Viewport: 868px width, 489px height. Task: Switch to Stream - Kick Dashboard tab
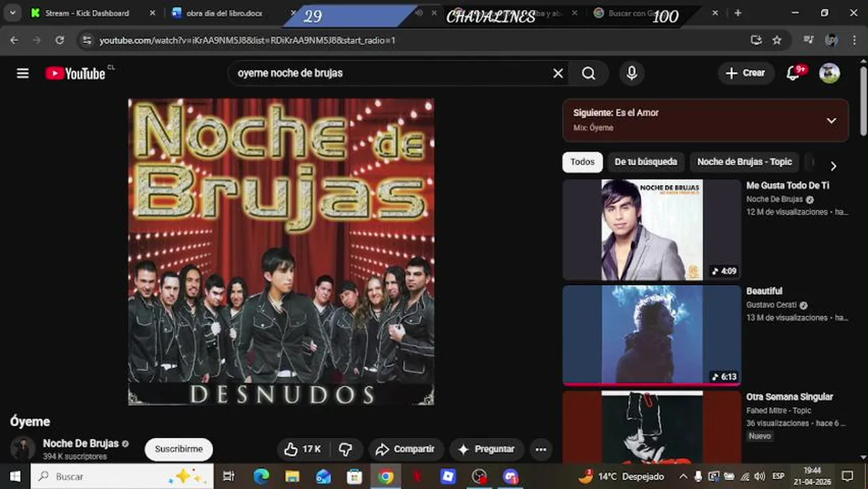pyautogui.click(x=87, y=13)
